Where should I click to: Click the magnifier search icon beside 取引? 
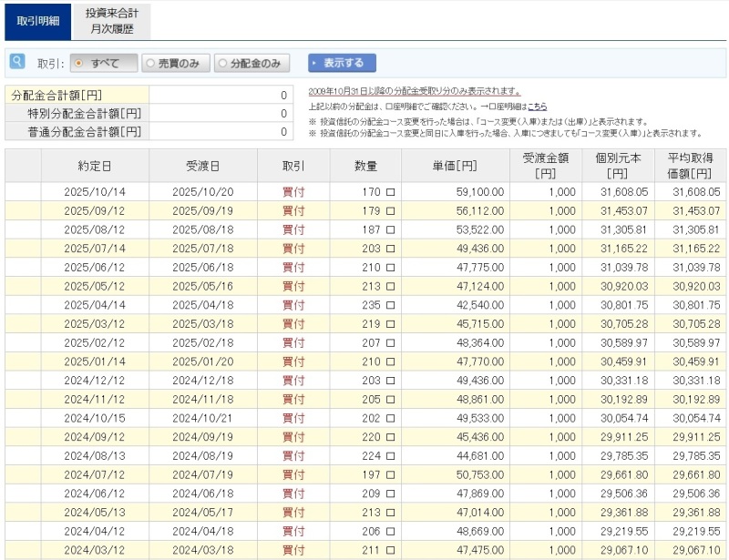(17, 62)
